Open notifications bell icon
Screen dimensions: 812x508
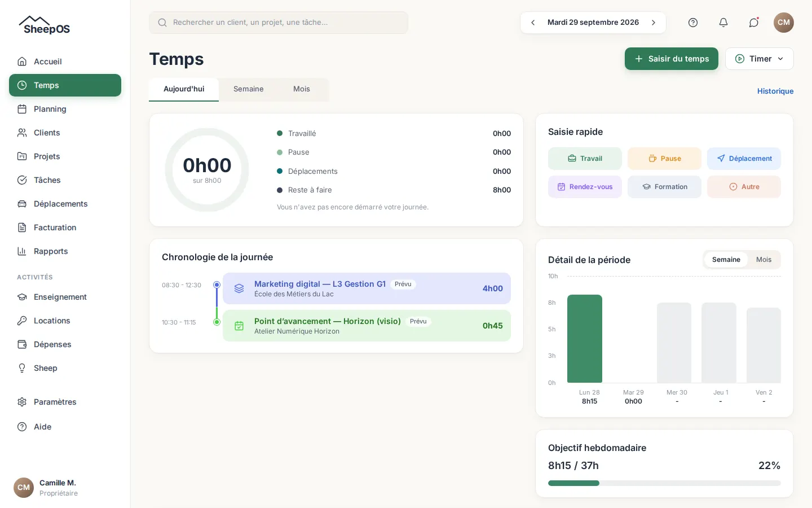[x=723, y=23]
